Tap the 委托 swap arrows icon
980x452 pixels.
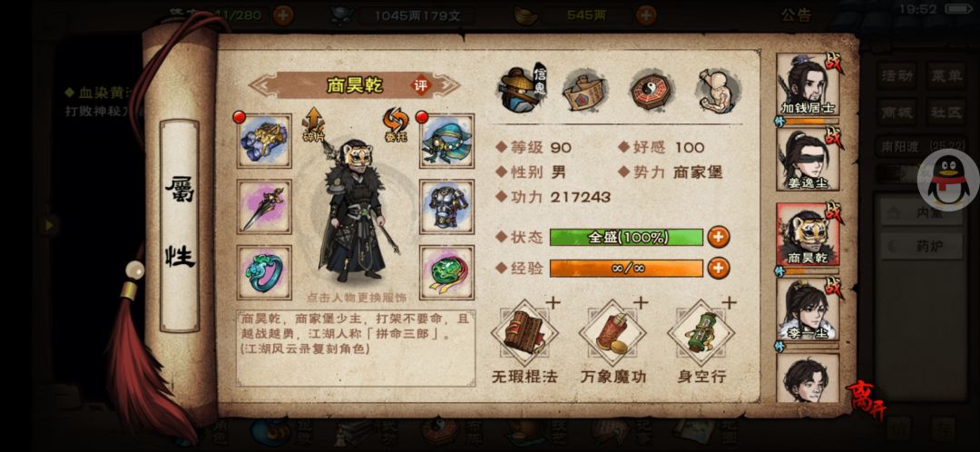(x=396, y=124)
